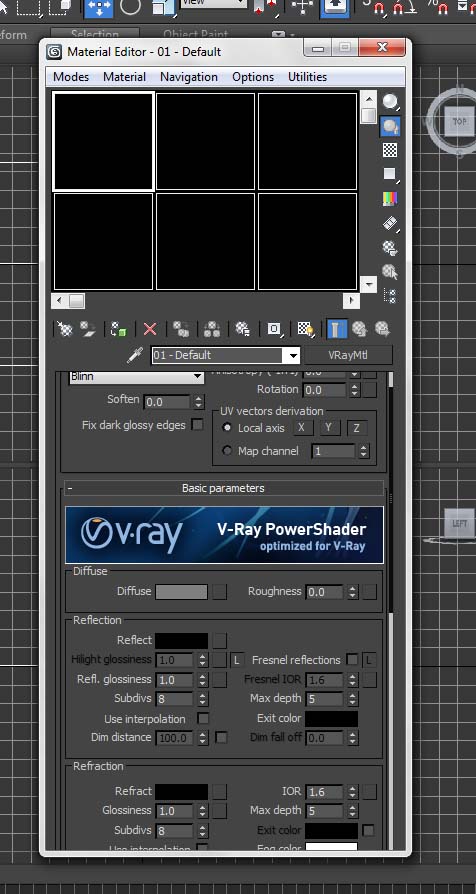This screenshot has height=894, width=476.
Task: Open the Material menu
Action: 124,77
